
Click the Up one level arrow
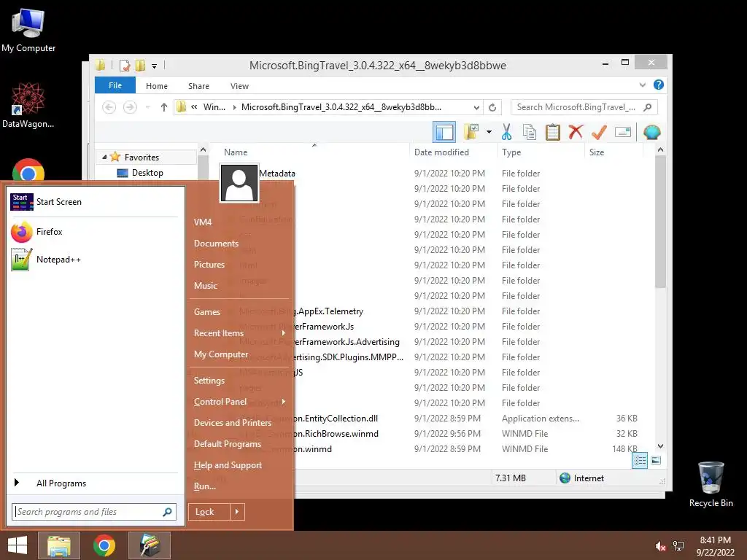(164, 107)
